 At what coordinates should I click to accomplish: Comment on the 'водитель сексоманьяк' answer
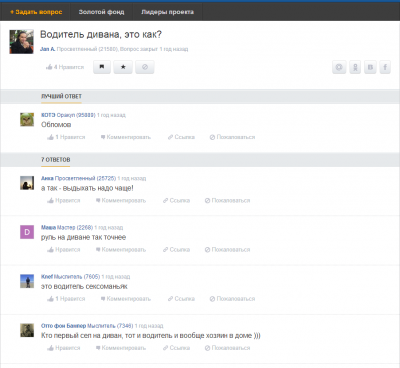tap(126, 299)
